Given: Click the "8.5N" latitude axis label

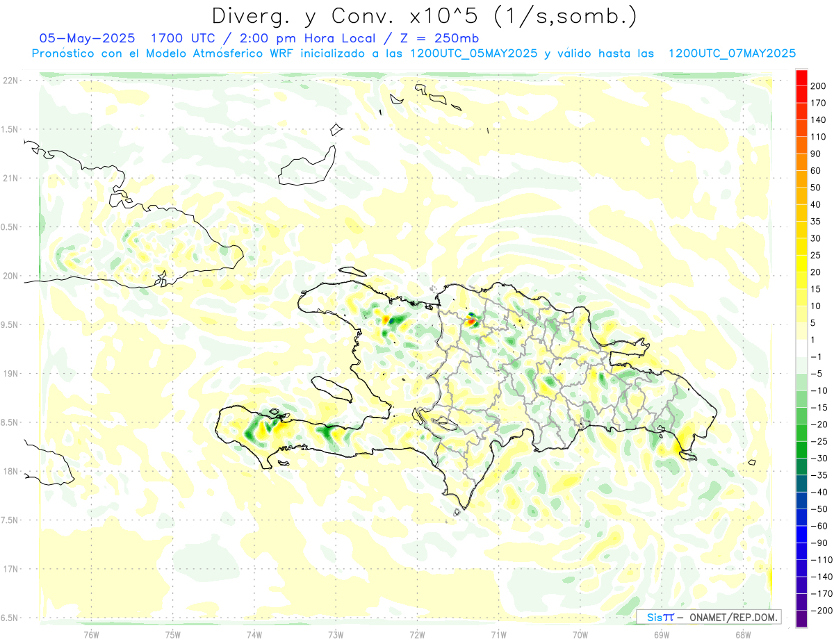Looking at the screenshot, I should [10, 422].
